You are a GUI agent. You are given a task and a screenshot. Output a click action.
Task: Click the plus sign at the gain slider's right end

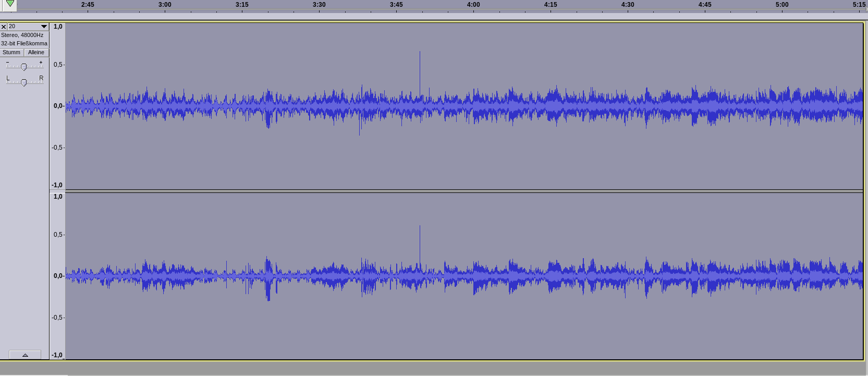[x=41, y=62]
